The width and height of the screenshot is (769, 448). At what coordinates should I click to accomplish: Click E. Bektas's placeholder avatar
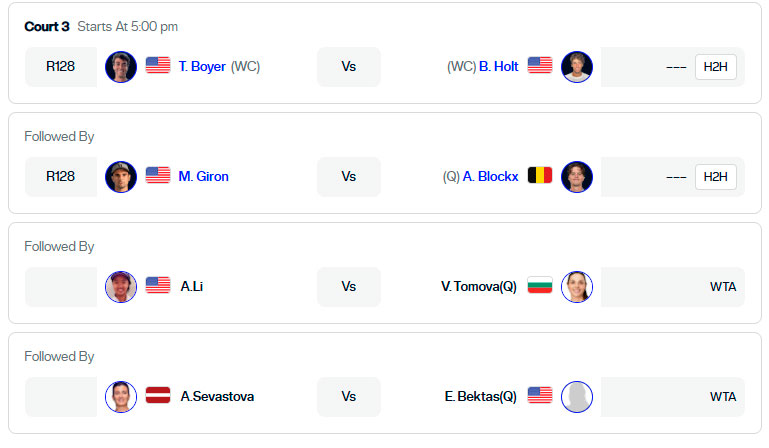(x=577, y=396)
